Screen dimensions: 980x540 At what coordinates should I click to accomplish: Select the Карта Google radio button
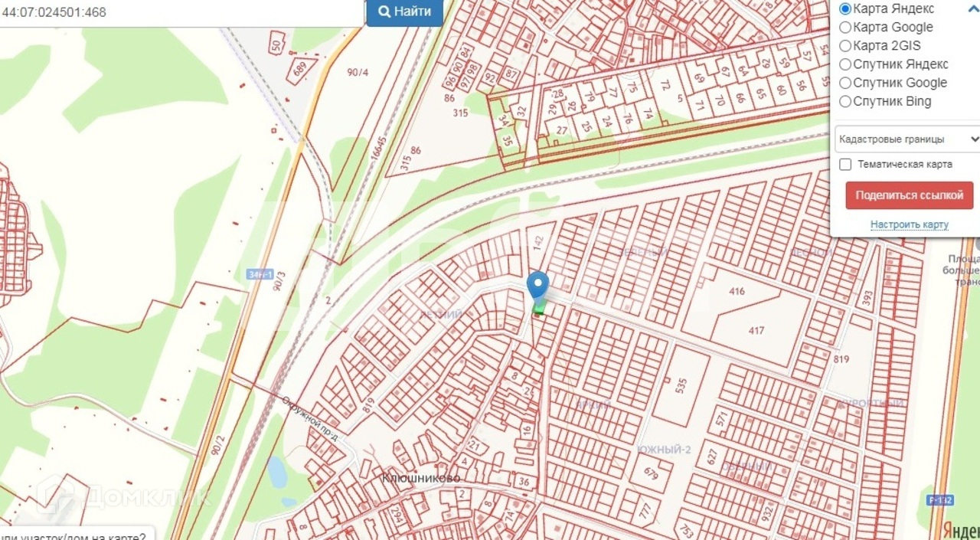click(845, 28)
